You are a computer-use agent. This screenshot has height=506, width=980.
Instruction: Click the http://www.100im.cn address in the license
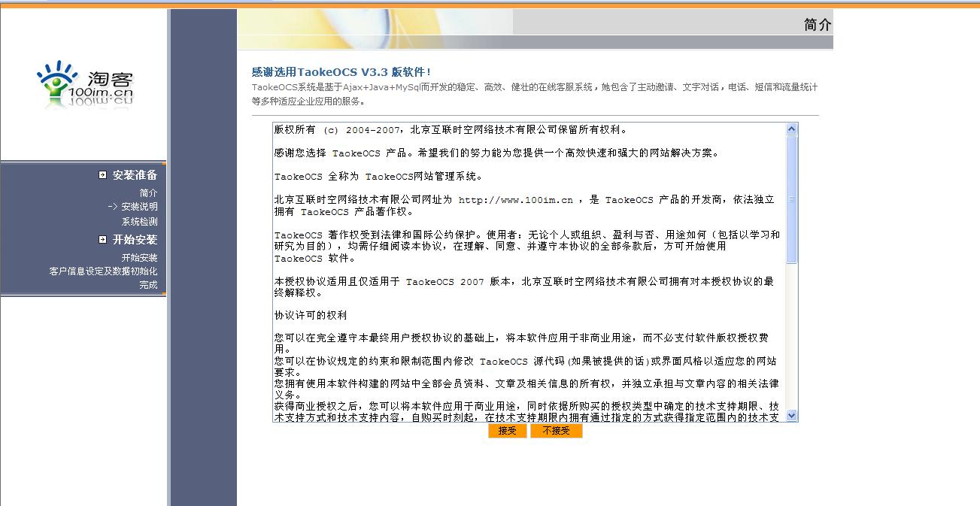click(x=515, y=200)
